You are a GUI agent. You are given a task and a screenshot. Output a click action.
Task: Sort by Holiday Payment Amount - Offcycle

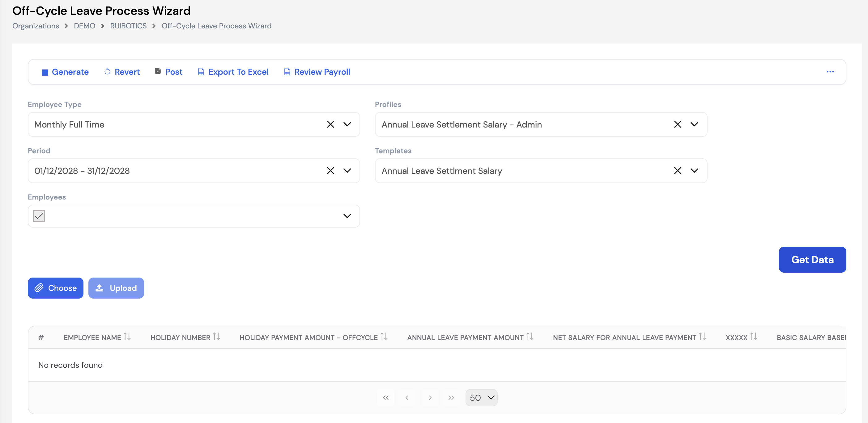[x=384, y=337]
